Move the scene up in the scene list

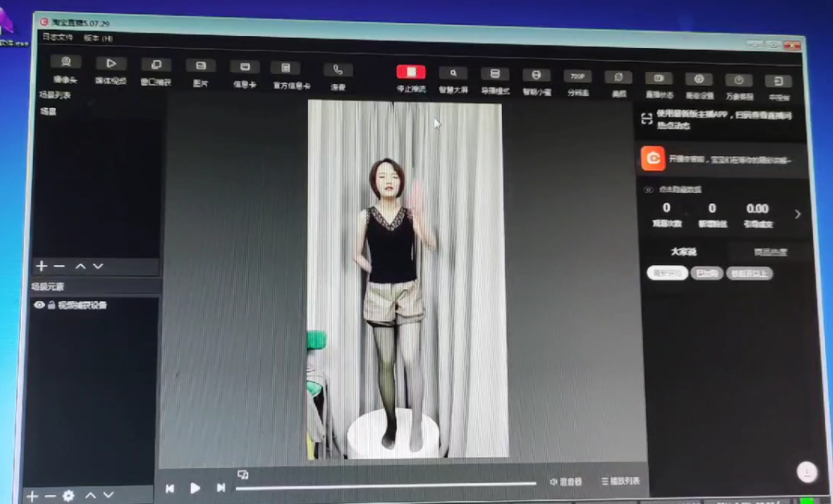(80, 266)
